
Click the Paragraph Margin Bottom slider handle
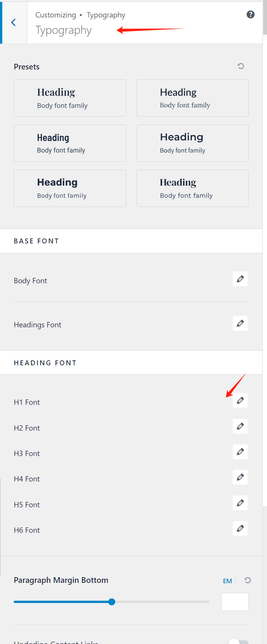pos(111,602)
